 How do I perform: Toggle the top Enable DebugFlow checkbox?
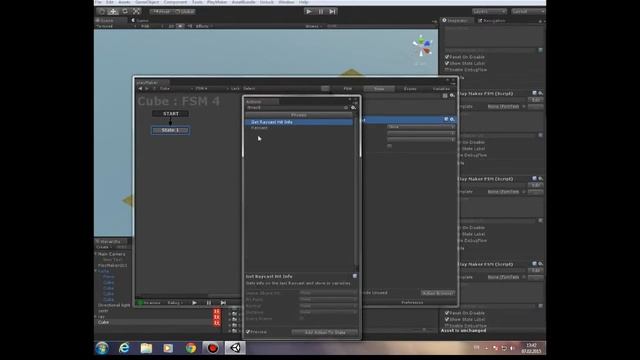(447, 70)
